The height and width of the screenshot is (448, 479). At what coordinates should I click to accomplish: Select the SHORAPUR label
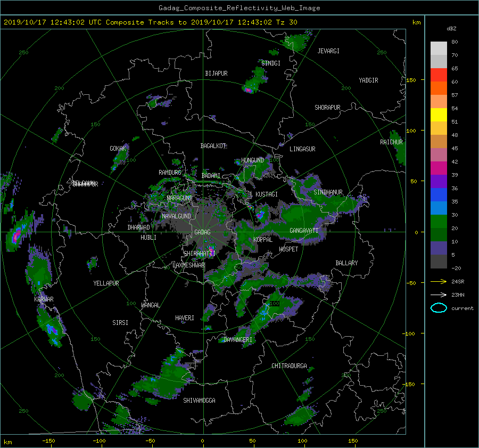click(x=327, y=108)
